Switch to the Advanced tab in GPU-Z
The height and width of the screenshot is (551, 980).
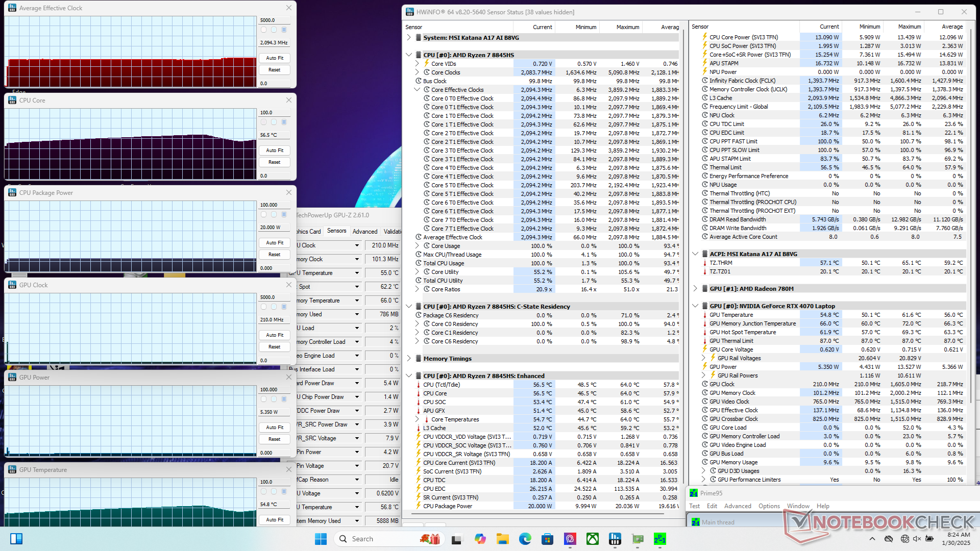click(x=365, y=232)
